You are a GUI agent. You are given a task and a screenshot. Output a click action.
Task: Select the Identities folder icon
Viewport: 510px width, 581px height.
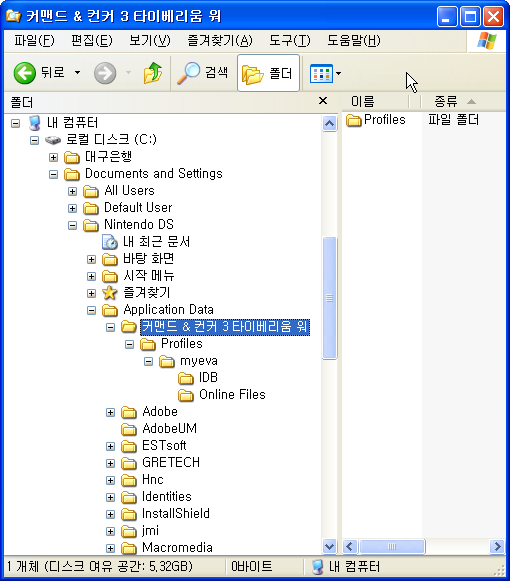click(129, 497)
